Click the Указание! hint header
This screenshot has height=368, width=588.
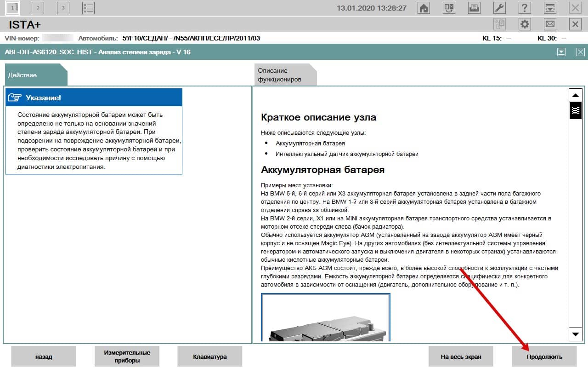point(94,98)
